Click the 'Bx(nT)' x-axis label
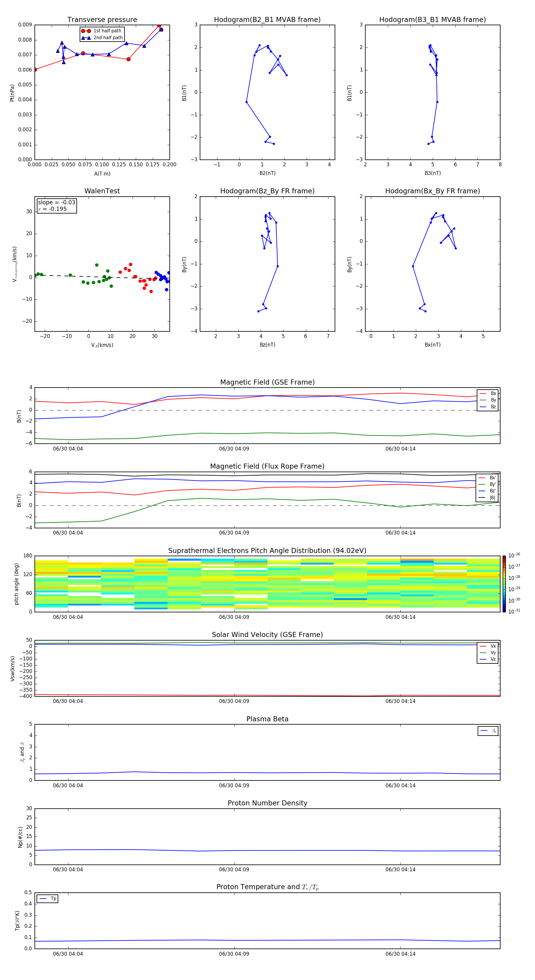535x980 pixels. click(432, 345)
